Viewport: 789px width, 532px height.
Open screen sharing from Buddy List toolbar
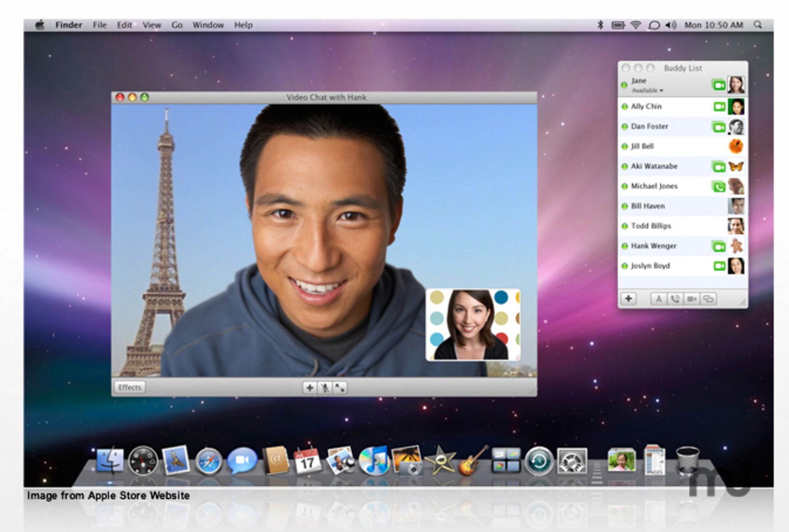(x=708, y=299)
